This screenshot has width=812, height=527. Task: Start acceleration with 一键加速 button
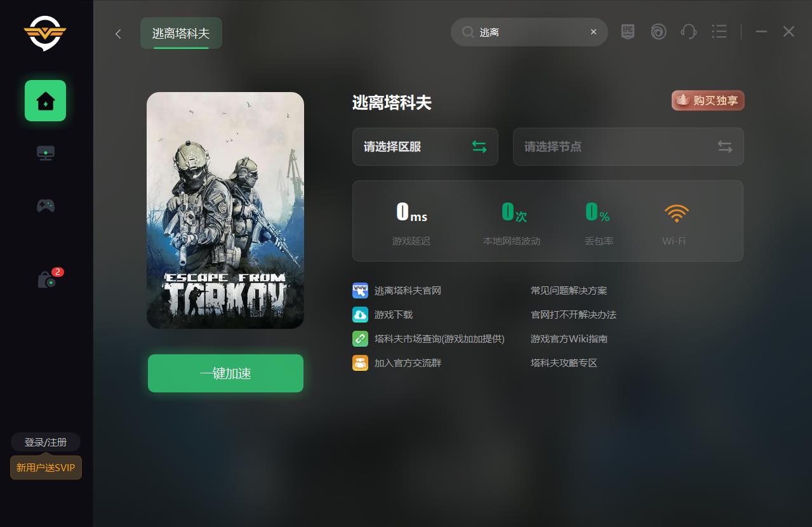click(x=225, y=373)
